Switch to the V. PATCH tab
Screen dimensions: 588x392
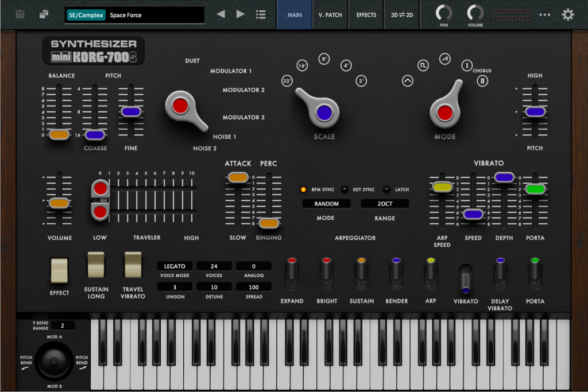(330, 15)
